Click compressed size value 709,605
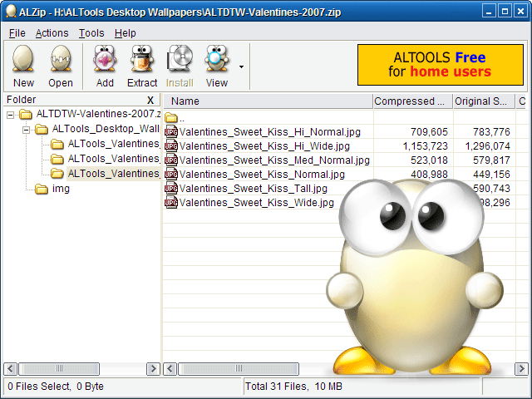 (429, 132)
